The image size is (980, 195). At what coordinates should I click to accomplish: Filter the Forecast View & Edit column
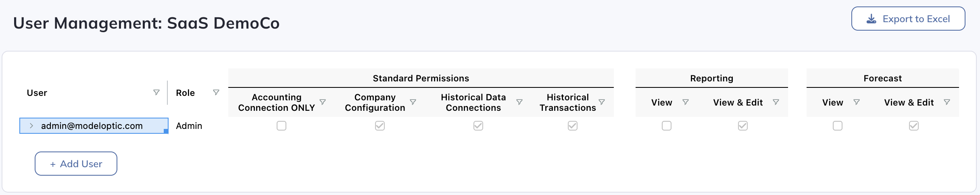947,102
